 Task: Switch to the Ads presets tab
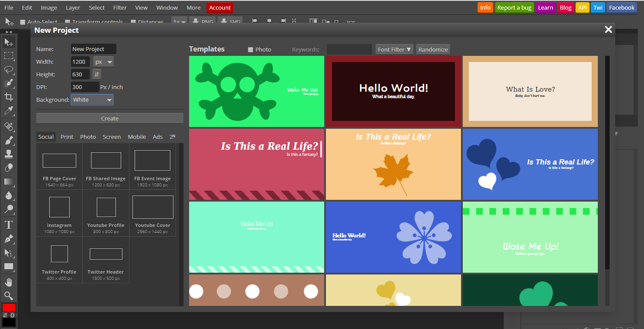pos(158,137)
